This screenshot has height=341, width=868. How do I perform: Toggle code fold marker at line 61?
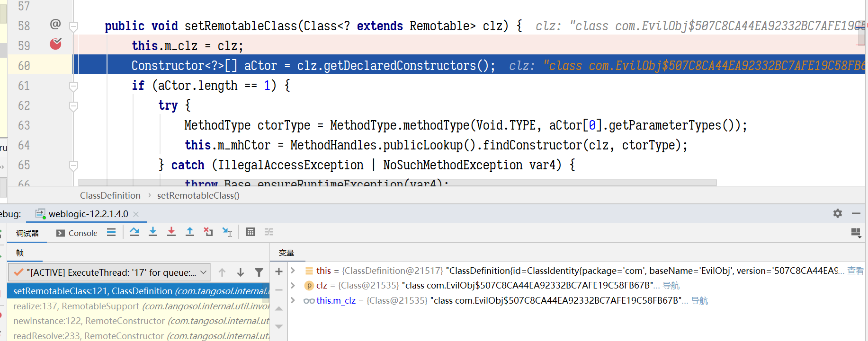(73, 86)
